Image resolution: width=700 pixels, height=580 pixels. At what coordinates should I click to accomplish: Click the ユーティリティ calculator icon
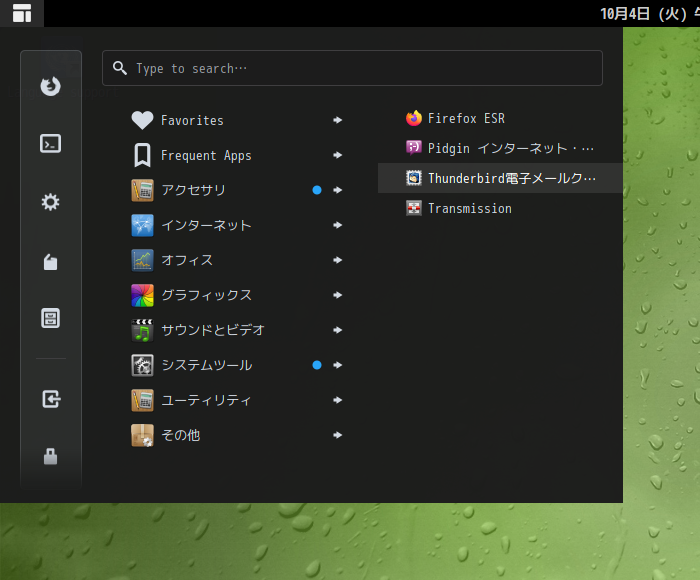(x=142, y=400)
